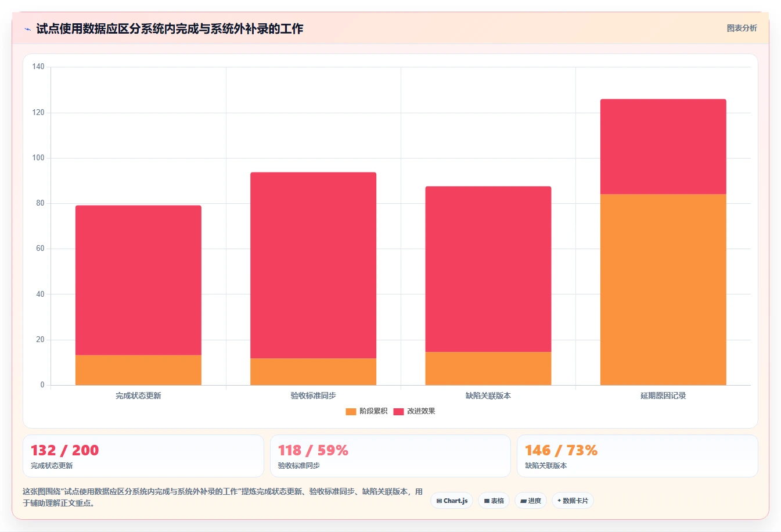
Task: Click the 118 / 59% 验收标准同步 data card
Action: pyautogui.click(x=390, y=456)
